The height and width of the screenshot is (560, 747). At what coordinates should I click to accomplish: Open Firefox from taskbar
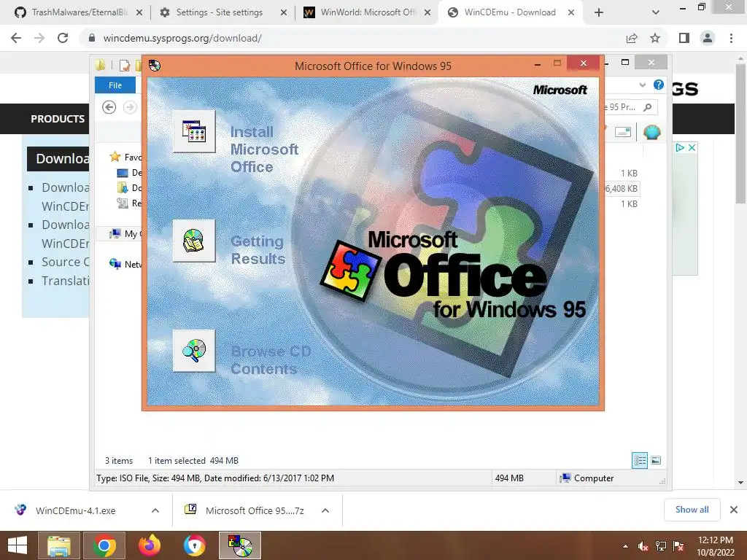tap(150, 545)
